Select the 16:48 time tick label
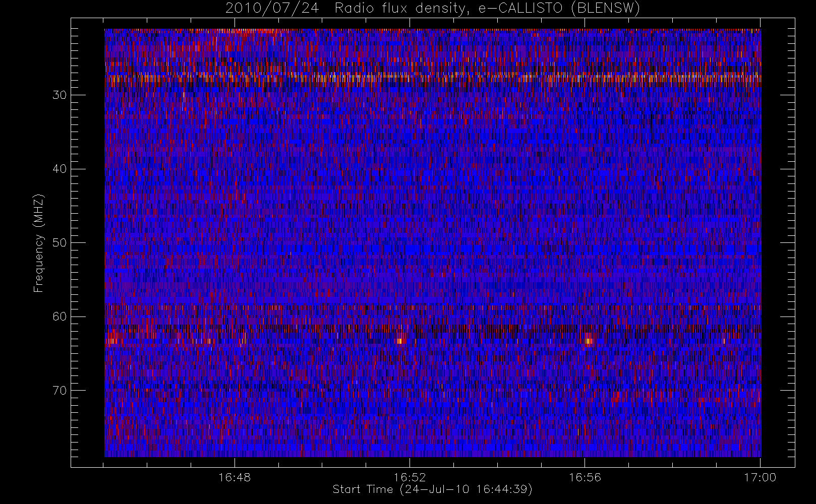Image resolution: width=816 pixels, height=504 pixels. (235, 477)
